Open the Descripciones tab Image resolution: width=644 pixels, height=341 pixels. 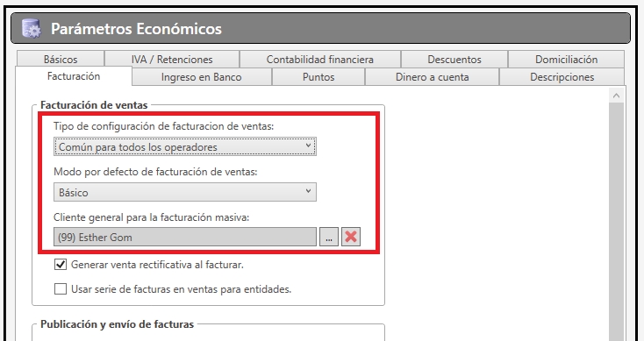[562, 77]
